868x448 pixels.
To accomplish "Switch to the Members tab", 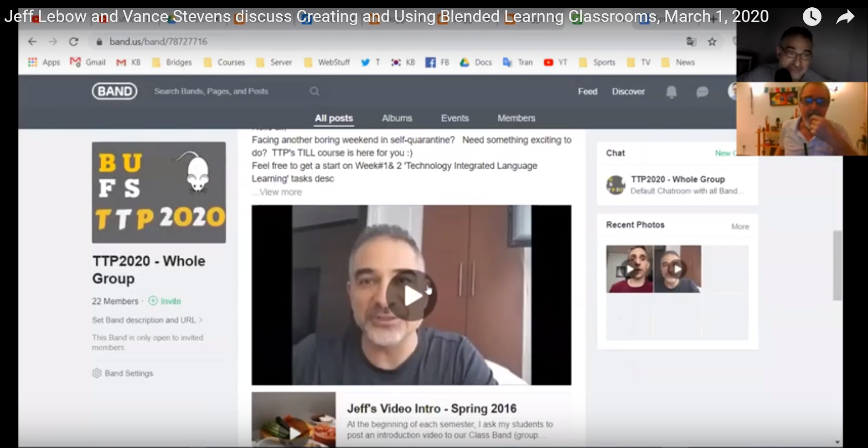I will pos(516,118).
